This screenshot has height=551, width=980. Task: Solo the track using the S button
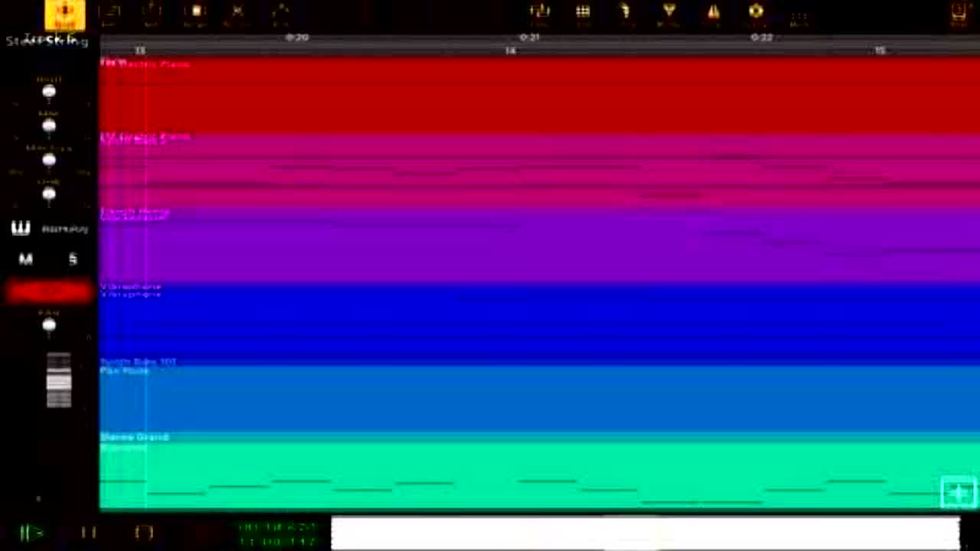[x=73, y=259]
